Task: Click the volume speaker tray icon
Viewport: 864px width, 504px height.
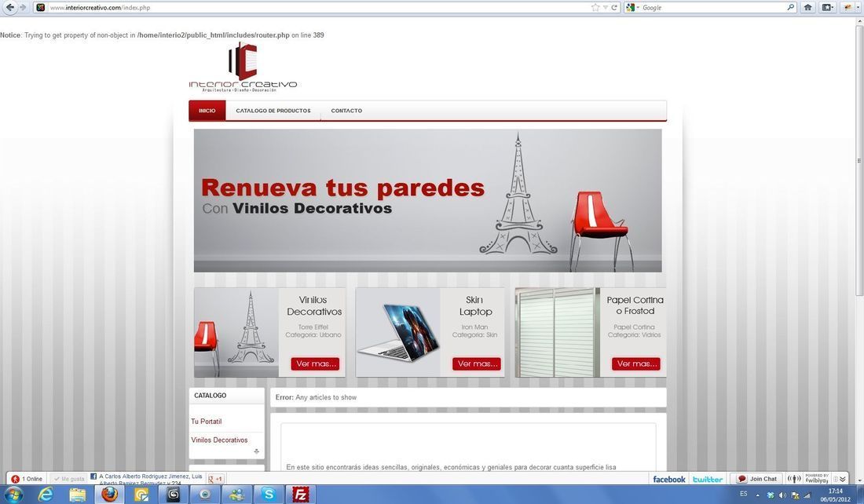Action: 782,495
